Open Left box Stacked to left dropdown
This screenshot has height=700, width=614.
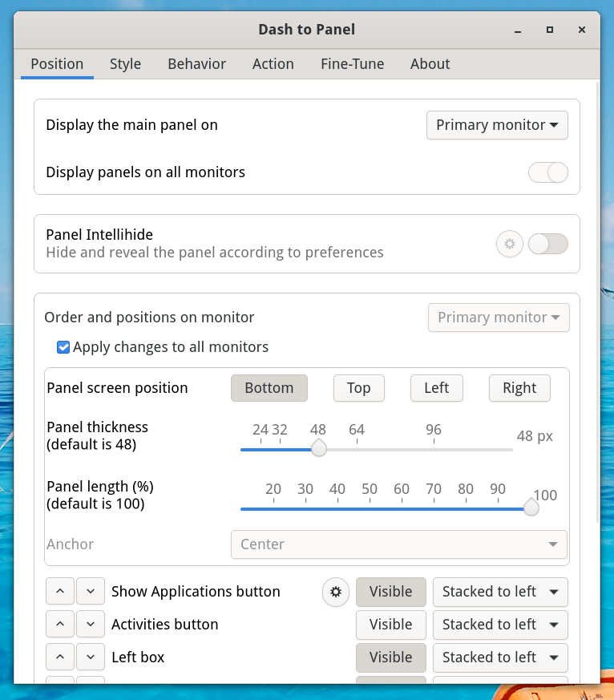500,658
